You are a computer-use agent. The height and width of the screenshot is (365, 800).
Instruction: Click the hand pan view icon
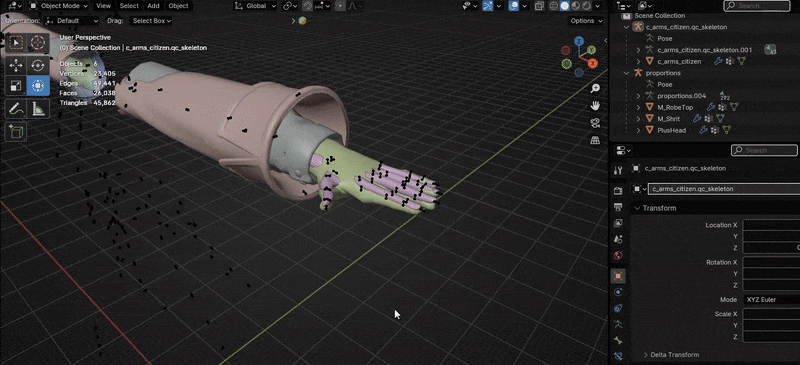pyautogui.click(x=595, y=105)
